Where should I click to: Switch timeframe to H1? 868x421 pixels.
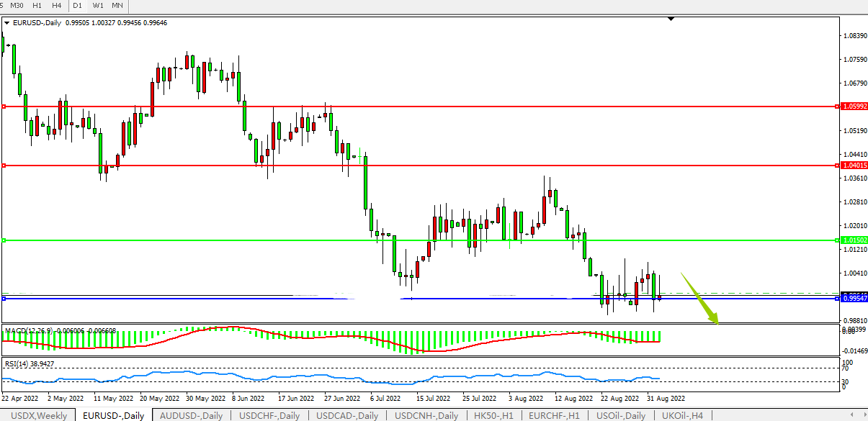point(37,6)
